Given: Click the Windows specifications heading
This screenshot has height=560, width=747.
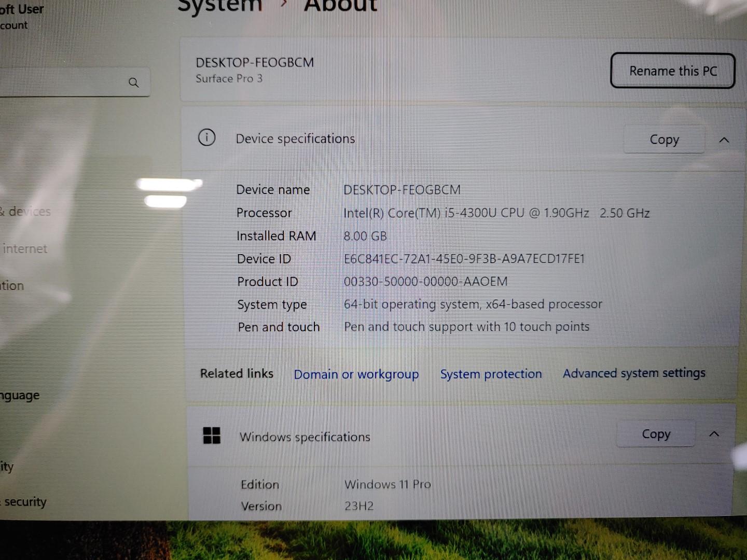Looking at the screenshot, I should tap(305, 437).
